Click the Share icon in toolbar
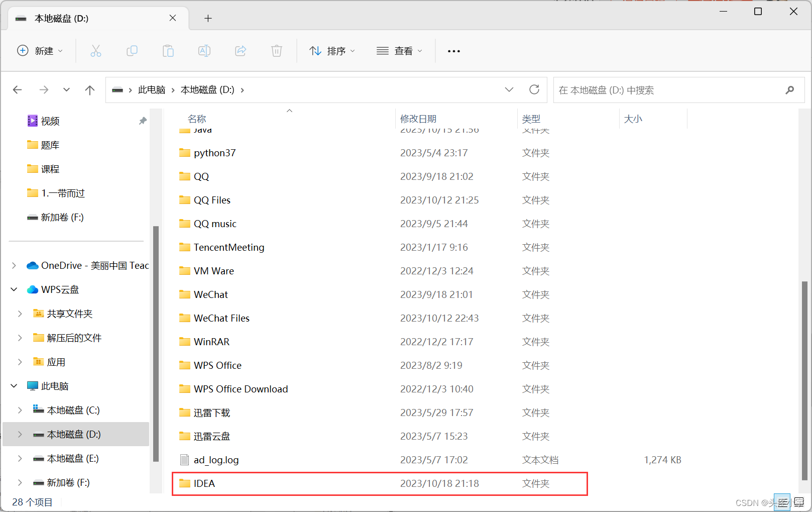 click(241, 51)
